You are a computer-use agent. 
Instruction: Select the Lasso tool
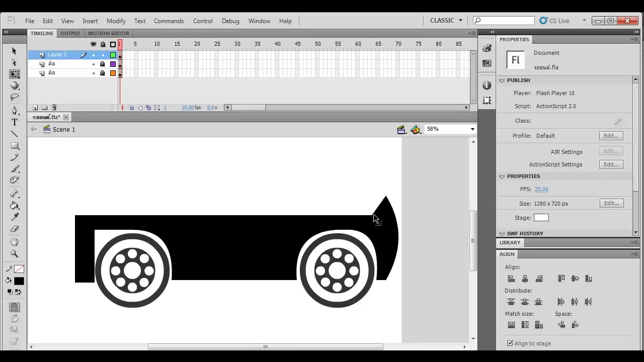click(14, 97)
